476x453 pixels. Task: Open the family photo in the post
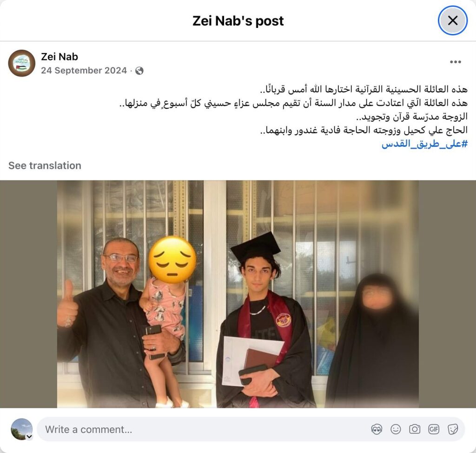tap(238, 294)
